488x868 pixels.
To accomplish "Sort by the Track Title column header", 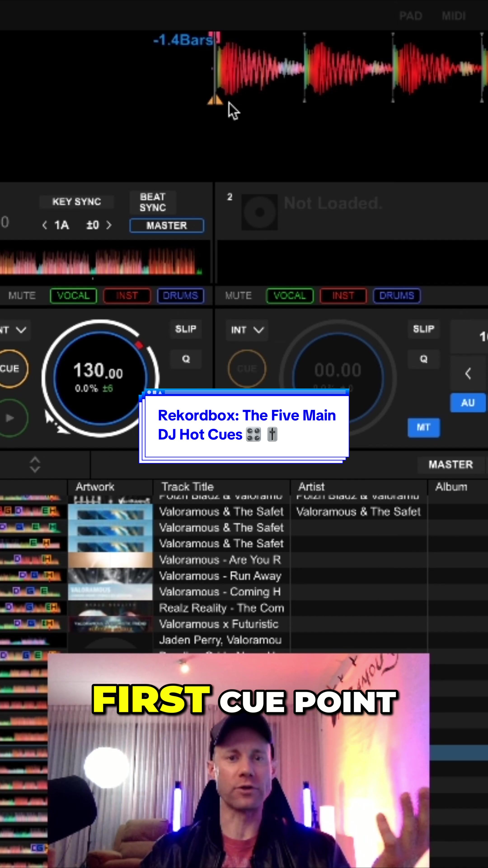I will (x=222, y=487).
